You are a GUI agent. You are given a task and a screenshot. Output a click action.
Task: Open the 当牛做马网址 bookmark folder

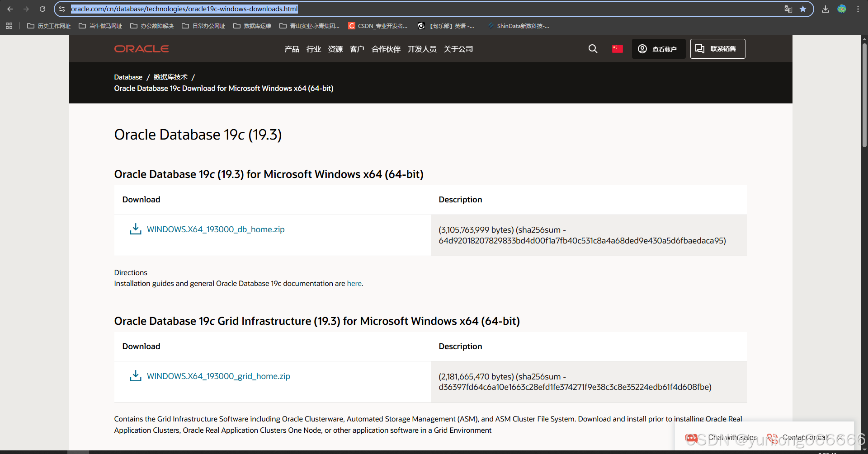tap(100, 26)
